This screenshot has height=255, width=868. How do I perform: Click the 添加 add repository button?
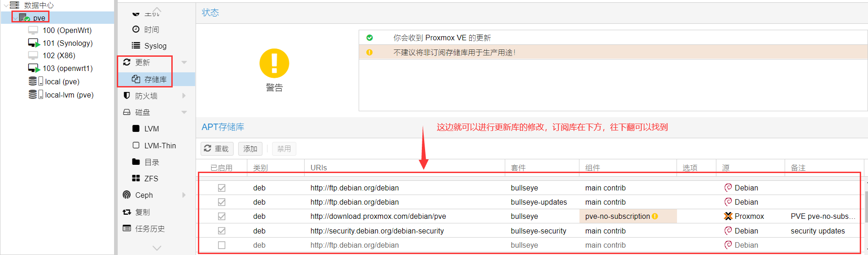pos(250,149)
